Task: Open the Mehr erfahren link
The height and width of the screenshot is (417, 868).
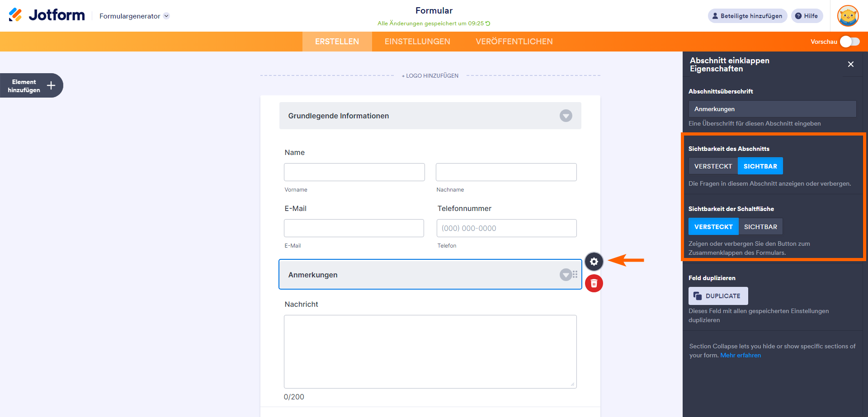Action: coord(740,356)
